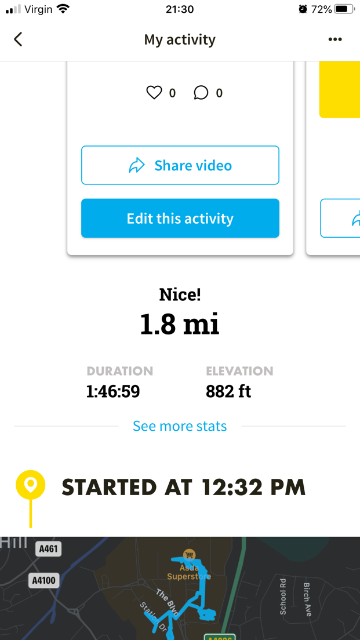The height and width of the screenshot is (640, 360).
Task: Tap the yellow location pin marker
Action: pyautogui.click(x=30, y=485)
